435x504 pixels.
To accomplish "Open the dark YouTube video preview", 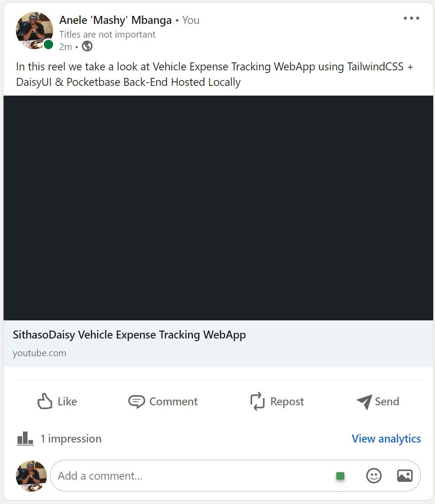I will 218,208.
